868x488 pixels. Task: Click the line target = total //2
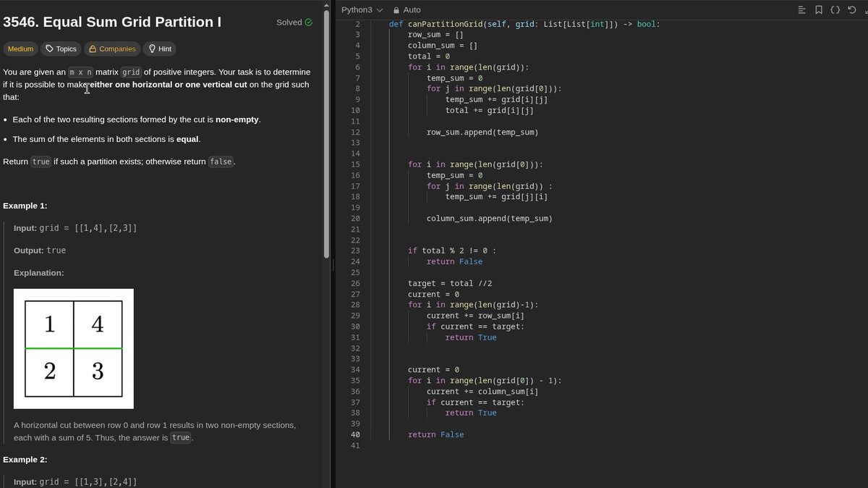(449, 283)
